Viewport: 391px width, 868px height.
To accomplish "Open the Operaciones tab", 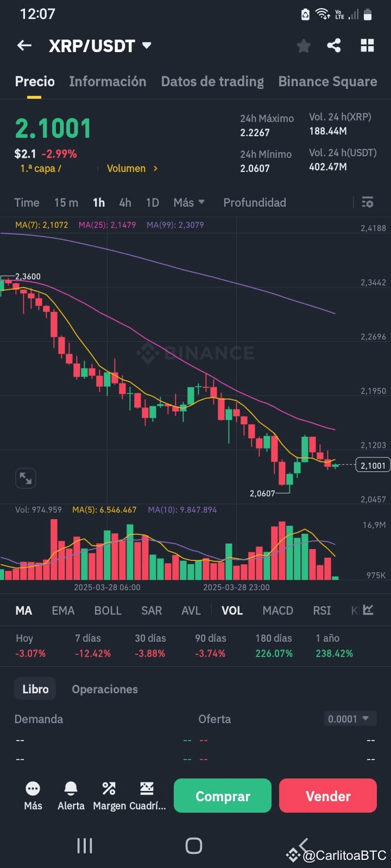I will coord(105,689).
